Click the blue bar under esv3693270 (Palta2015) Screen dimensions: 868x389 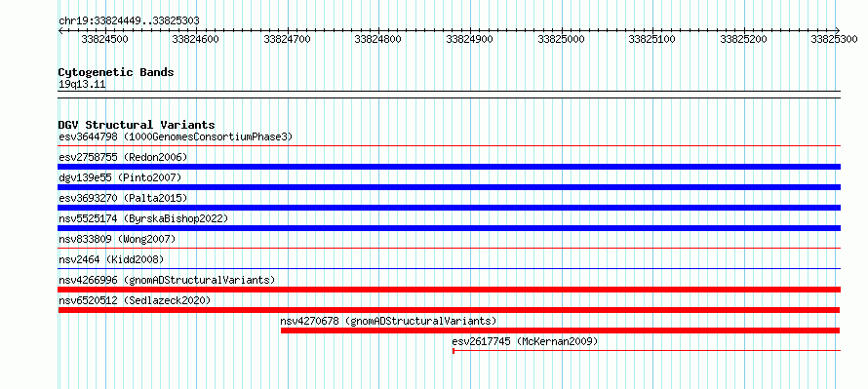click(x=450, y=208)
